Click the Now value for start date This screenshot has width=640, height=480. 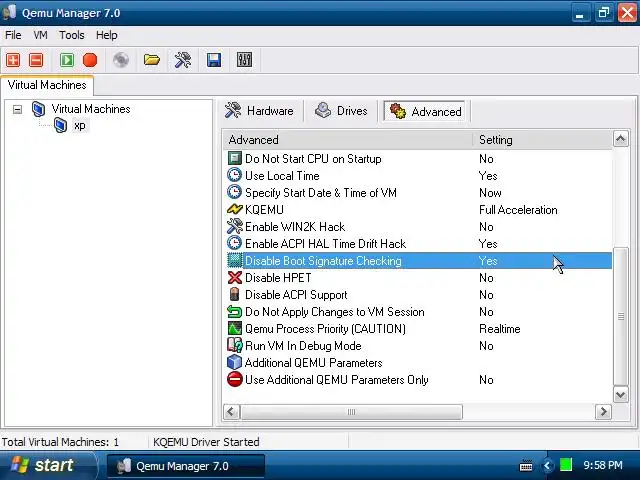pos(490,193)
